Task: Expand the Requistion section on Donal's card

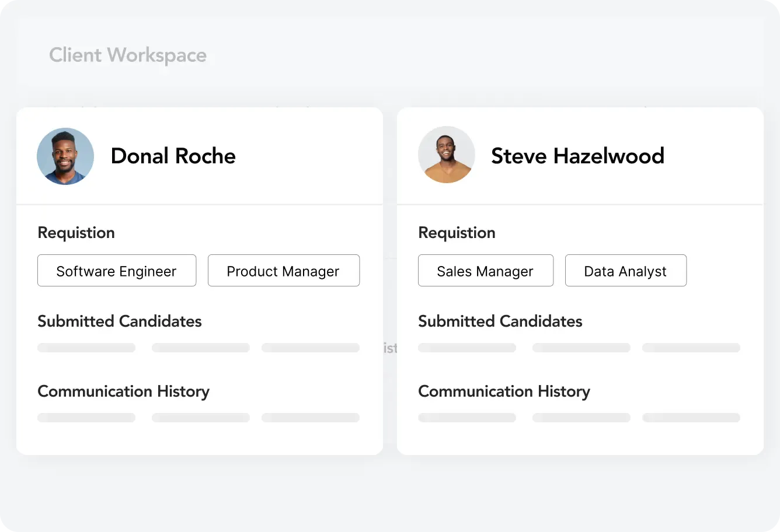Action: tap(76, 232)
